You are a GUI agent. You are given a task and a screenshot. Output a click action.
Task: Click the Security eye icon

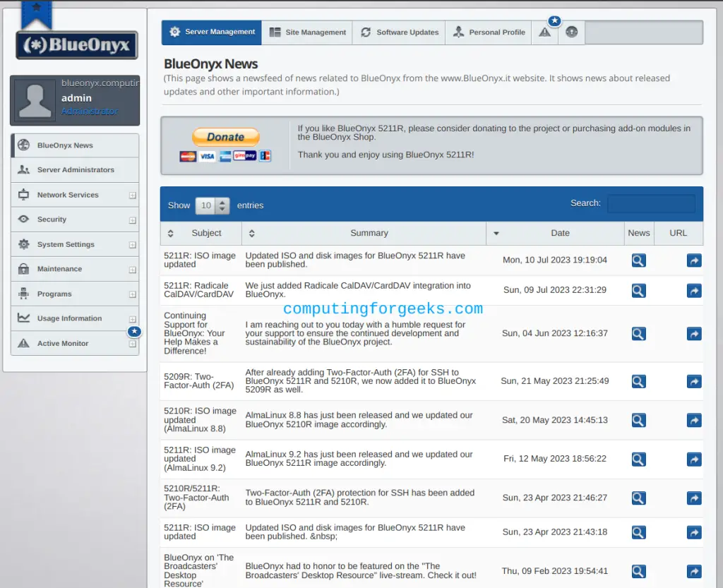[x=23, y=220]
